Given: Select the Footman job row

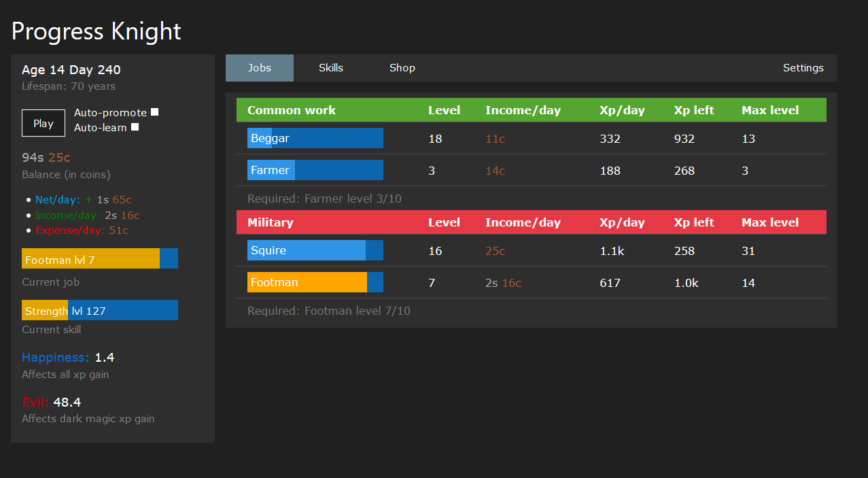Looking at the screenshot, I should tap(315, 282).
